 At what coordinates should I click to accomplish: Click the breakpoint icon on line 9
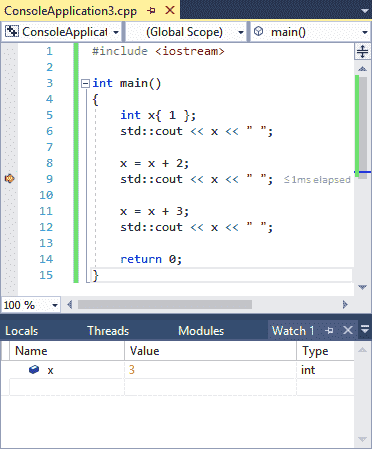pos(10,179)
